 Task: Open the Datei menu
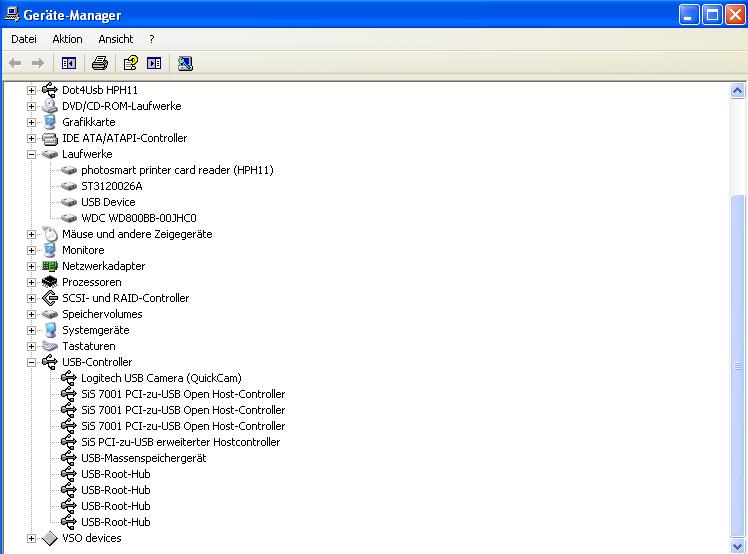tap(24, 39)
